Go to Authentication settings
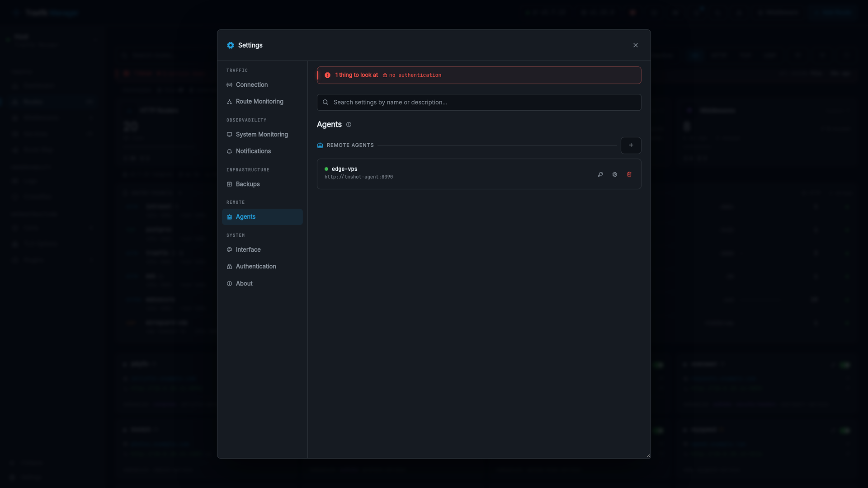This screenshot has width=868, height=488. [x=262, y=267]
